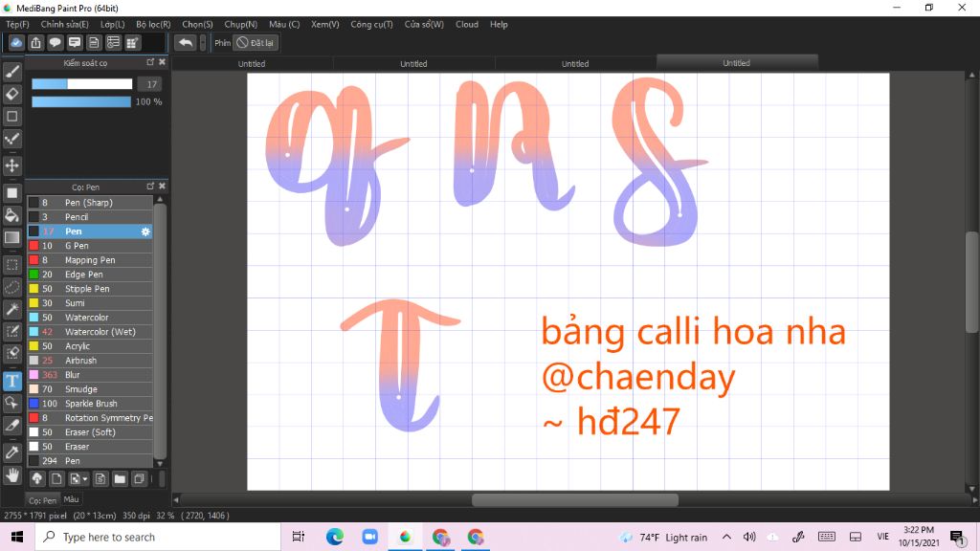Image resolution: width=980 pixels, height=551 pixels.
Task: Select the Move tool with four arrows
Action: pos(11,165)
